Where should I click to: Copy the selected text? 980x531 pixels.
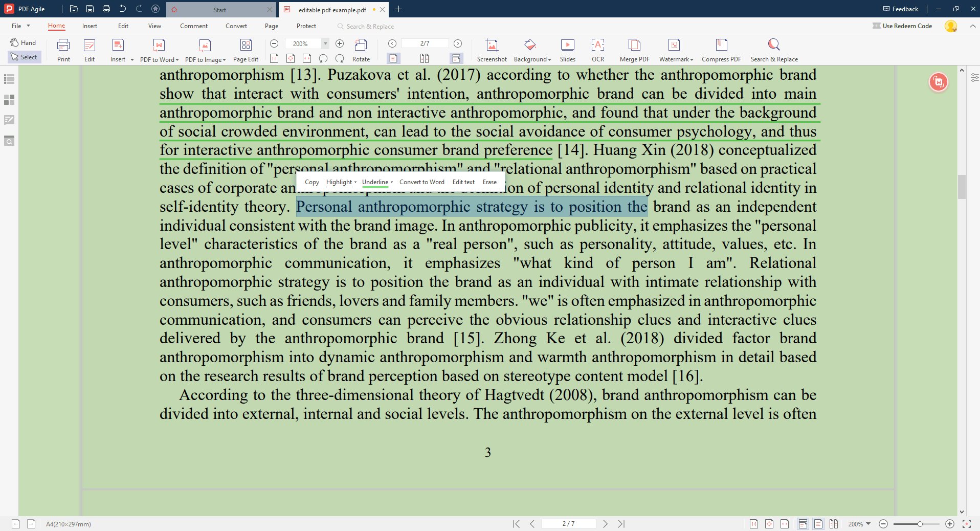(312, 182)
